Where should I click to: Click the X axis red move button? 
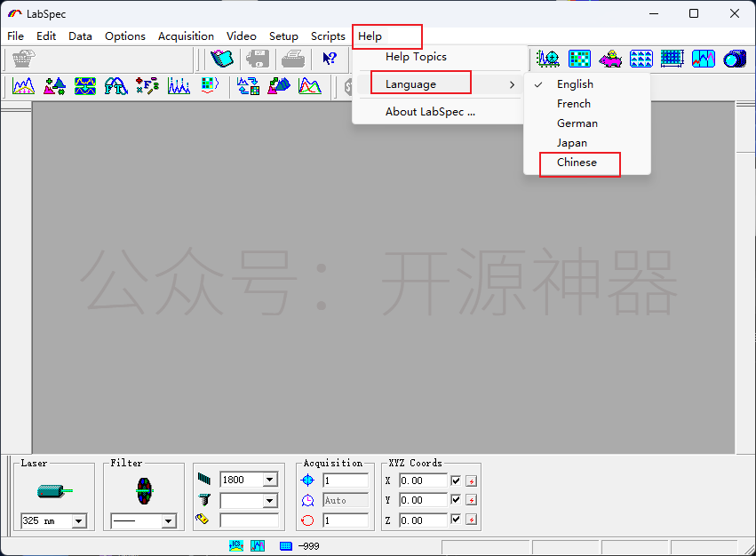click(x=472, y=481)
